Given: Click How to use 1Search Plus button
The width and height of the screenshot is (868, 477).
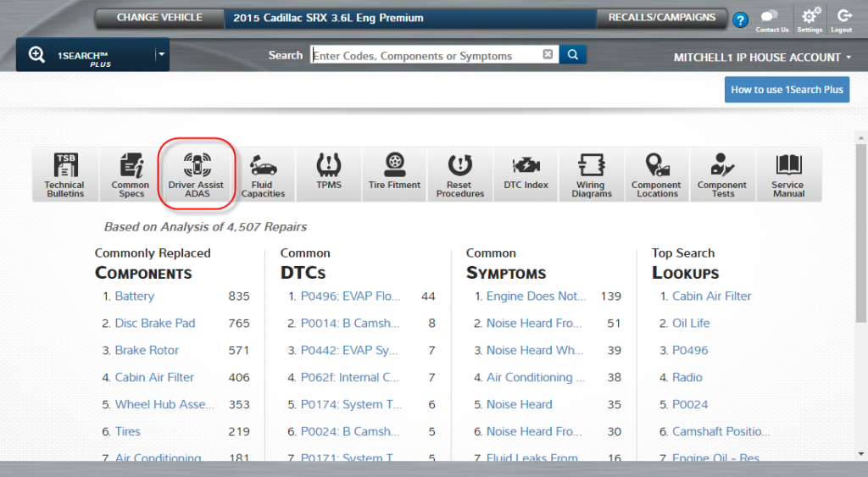Looking at the screenshot, I should point(787,90).
